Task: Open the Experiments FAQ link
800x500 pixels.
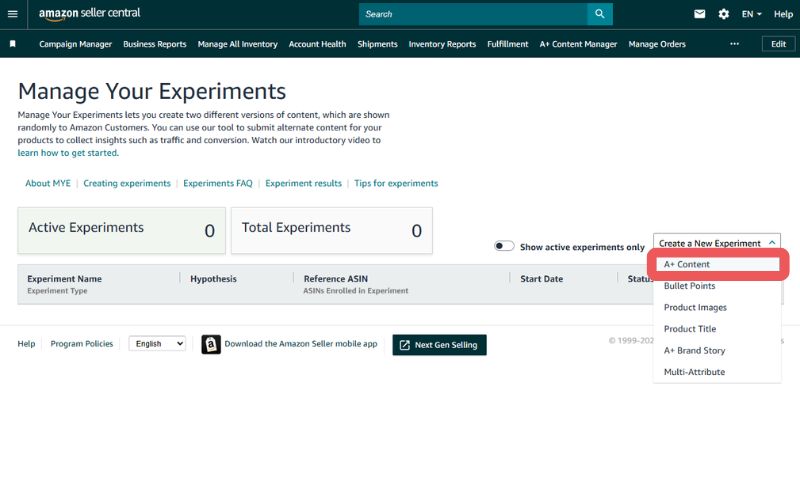Action: pyautogui.click(x=218, y=183)
